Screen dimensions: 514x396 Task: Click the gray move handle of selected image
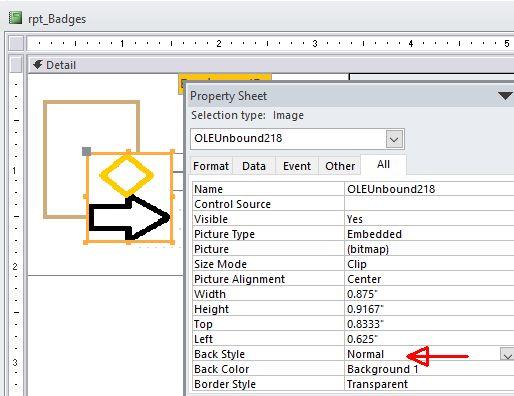(x=86, y=151)
